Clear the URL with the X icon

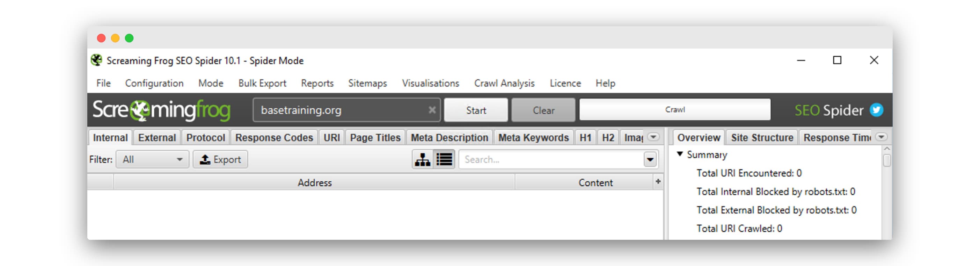coord(432,110)
